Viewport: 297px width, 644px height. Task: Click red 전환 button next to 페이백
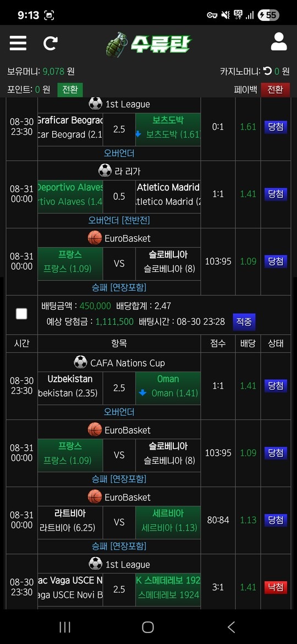pos(275,90)
